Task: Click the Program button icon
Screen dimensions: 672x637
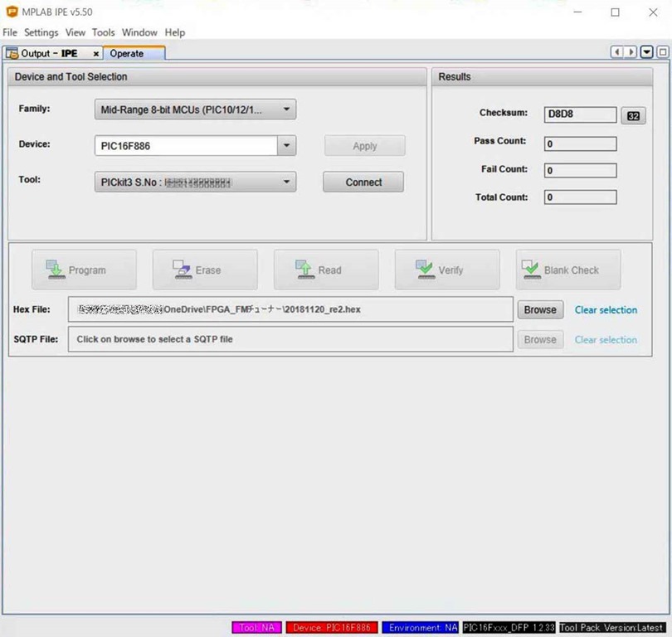Action: [56, 270]
